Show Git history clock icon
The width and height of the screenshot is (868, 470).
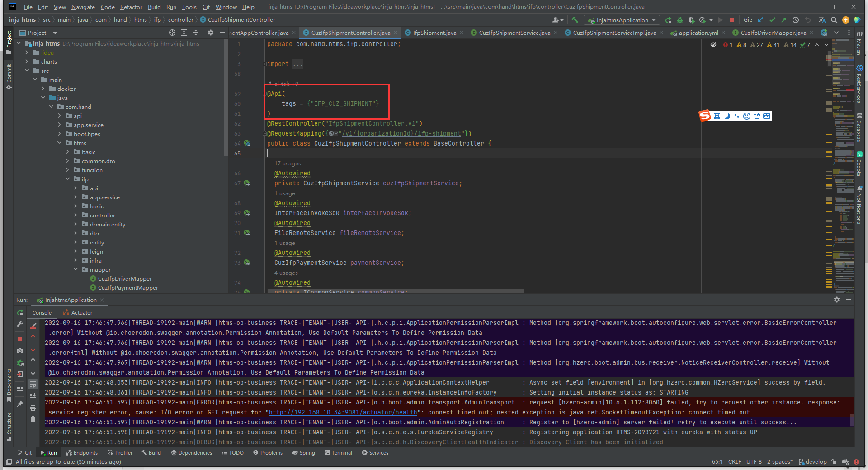[796, 20]
